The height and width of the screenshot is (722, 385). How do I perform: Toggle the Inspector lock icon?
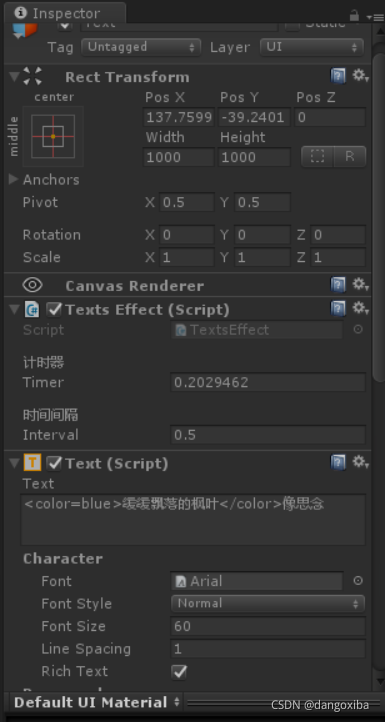pyautogui.click(x=354, y=16)
